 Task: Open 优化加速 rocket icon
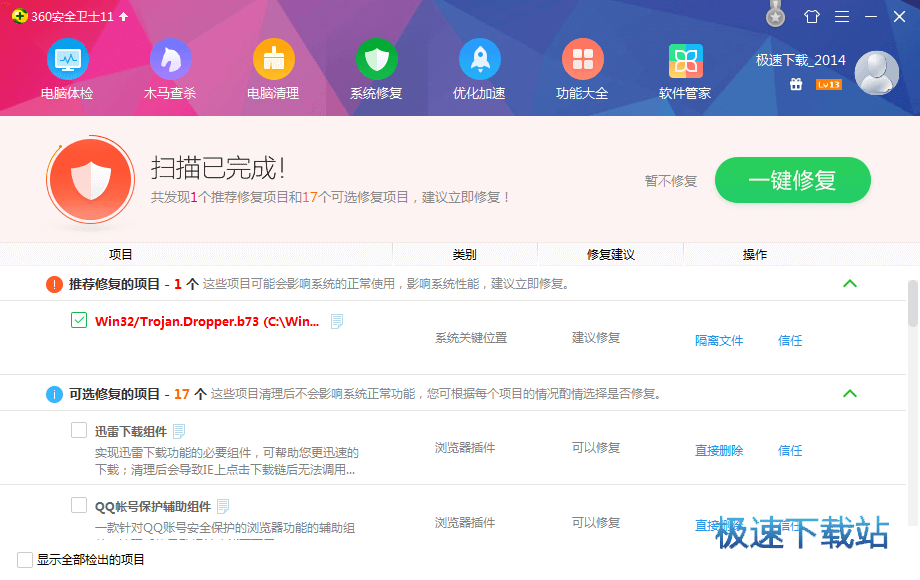pyautogui.click(x=480, y=59)
